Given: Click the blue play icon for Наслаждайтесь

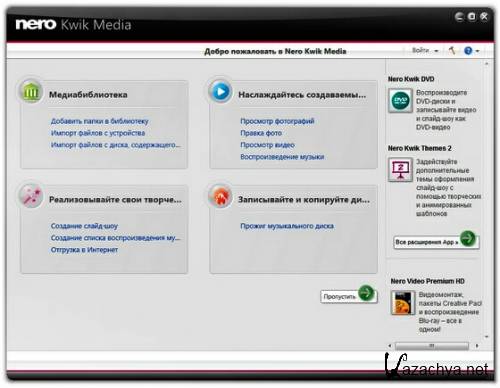Looking at the screenshot, I should [x=220, y=91].
